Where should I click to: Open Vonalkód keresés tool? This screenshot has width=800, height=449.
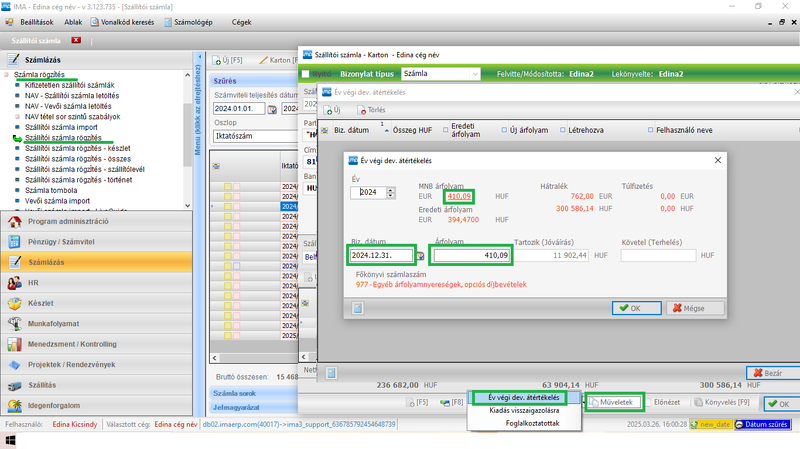tap(122, 22)
